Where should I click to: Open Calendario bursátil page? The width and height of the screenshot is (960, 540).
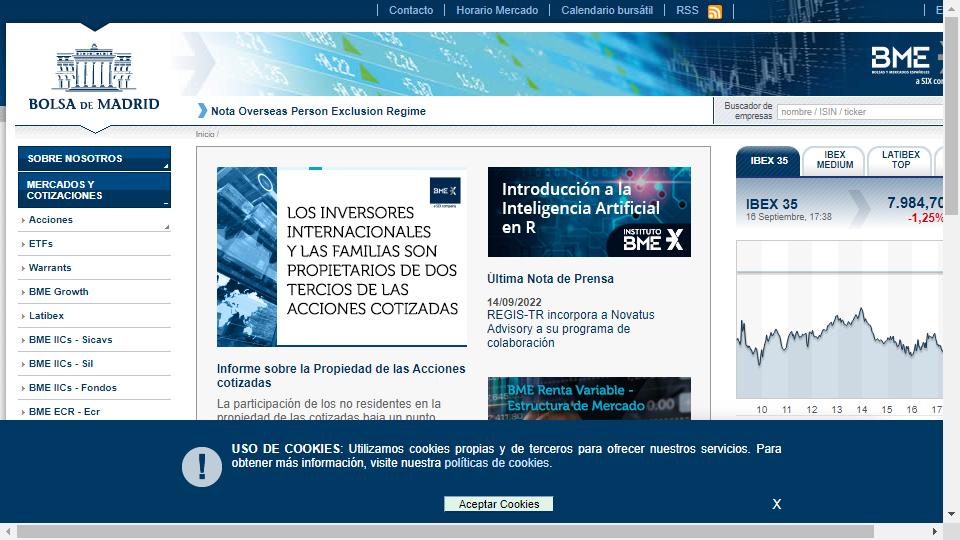click(x=607, y=10)
